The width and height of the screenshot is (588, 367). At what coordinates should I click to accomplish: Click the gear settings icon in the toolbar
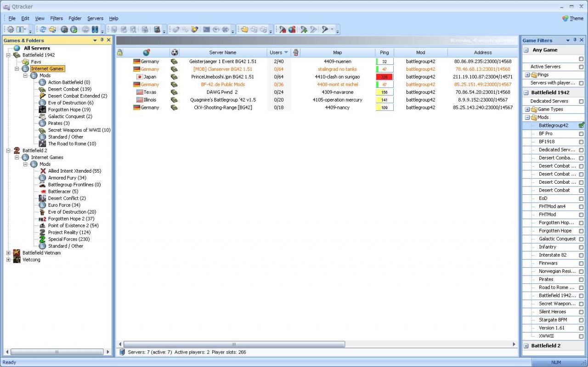pos(11,29)
